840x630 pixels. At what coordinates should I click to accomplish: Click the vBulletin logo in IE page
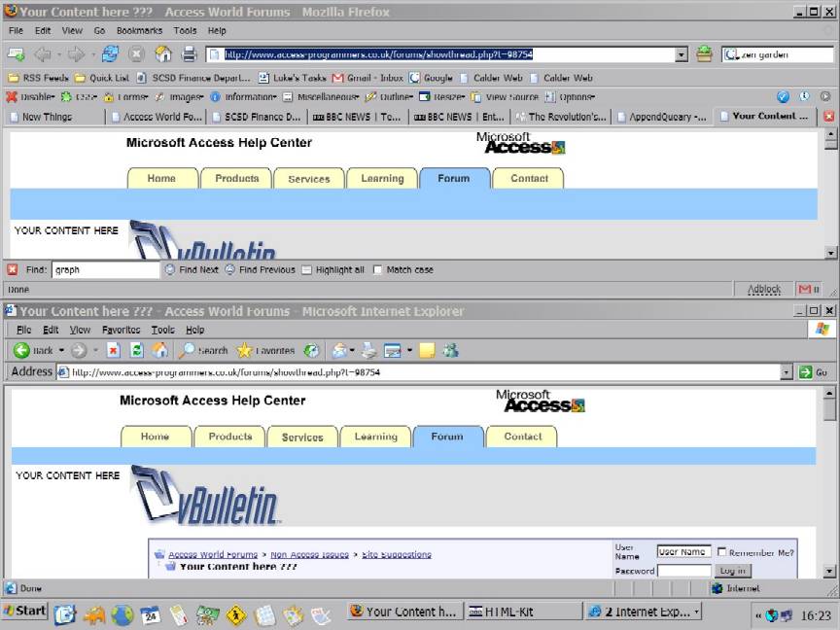206,496
